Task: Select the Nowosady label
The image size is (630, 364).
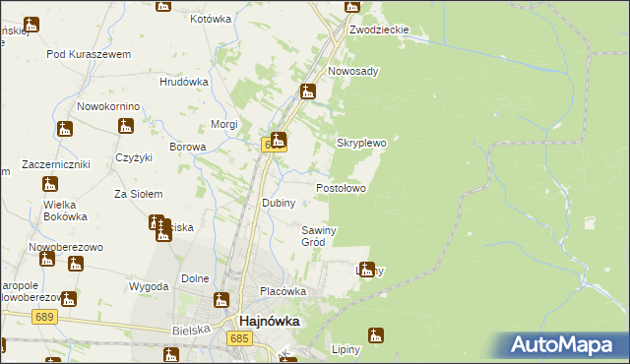Action: click(x=353, y=71)
